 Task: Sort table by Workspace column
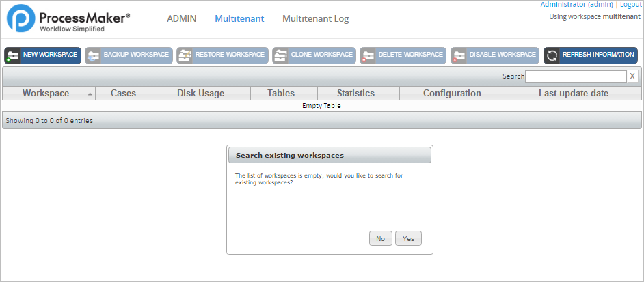point(46,94)
